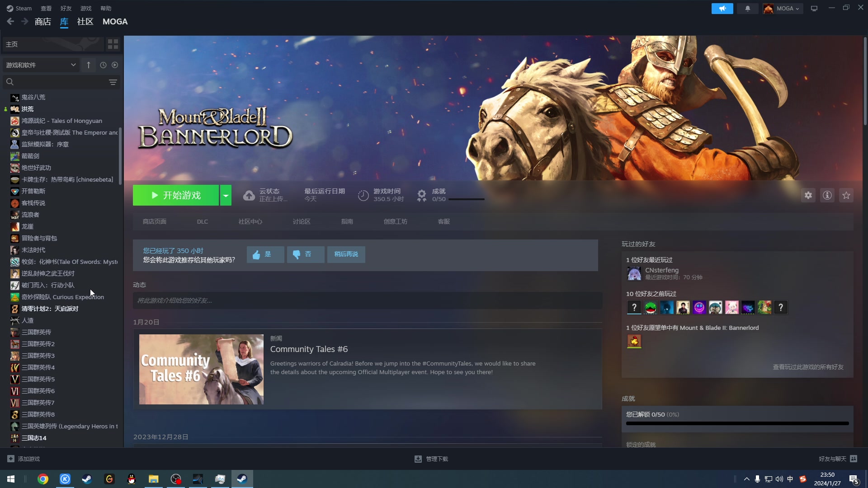Click the Steam announcements megaphone button
The width and height of the screenshot is (868, 488).
[x=722, y=9]
